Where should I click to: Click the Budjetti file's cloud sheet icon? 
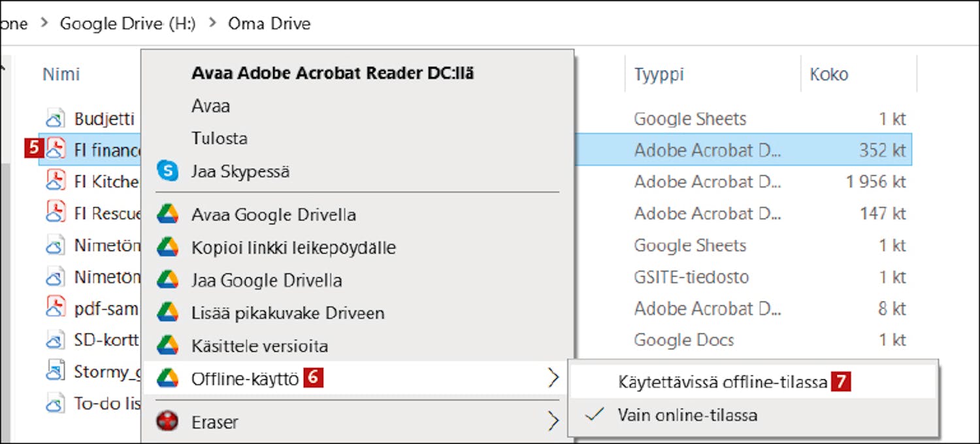pos(56,119)
